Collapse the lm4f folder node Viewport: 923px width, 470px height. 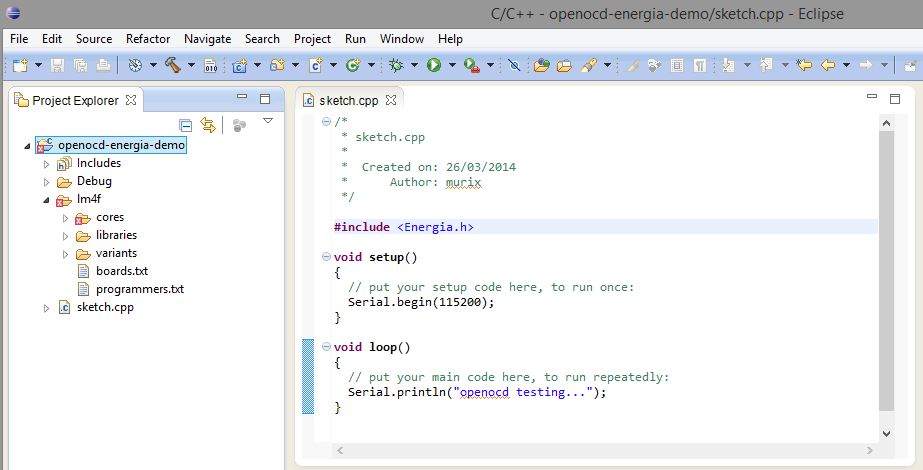click(x=47, y=200)
